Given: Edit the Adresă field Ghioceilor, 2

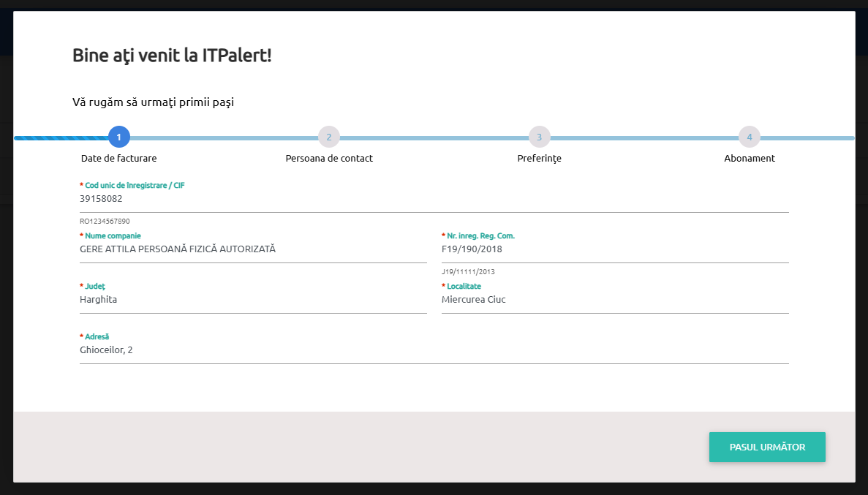Looking at the screenshot, I should click(434, 350).
